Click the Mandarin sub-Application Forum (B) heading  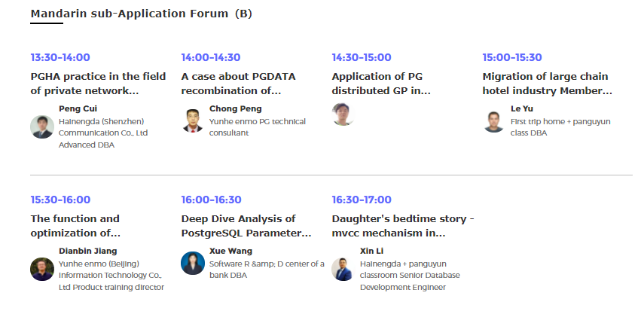coord(142,14)
